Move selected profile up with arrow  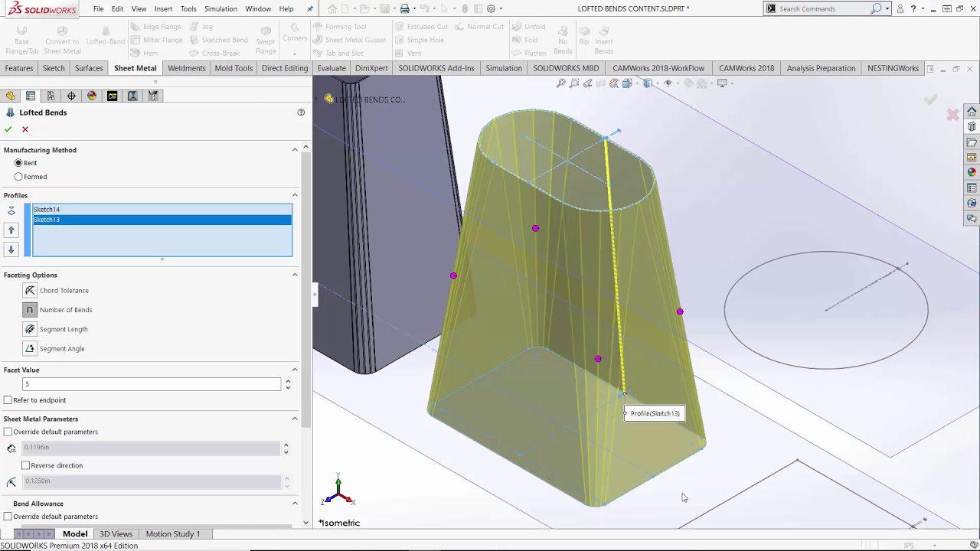(11, 230)
